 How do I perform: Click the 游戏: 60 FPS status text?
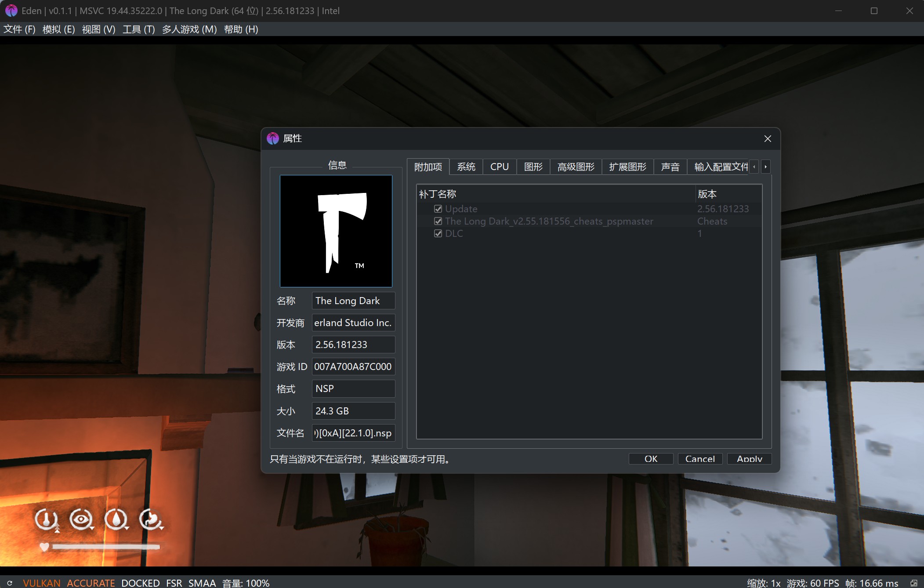[813, 583]
